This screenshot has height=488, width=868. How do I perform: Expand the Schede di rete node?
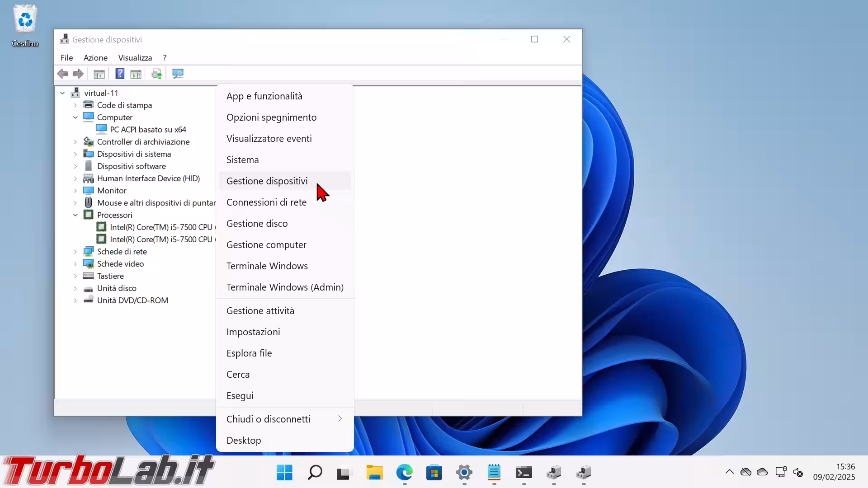pos(75,252)
